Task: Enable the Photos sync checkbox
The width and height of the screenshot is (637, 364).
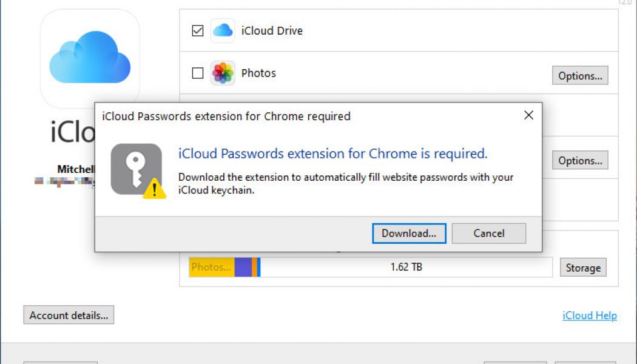Action: (197, 73)
